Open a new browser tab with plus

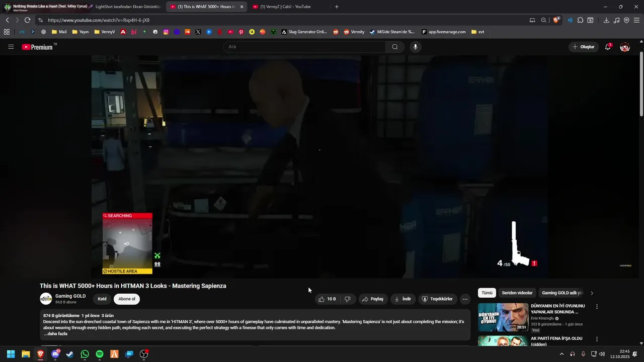(337, 7)
